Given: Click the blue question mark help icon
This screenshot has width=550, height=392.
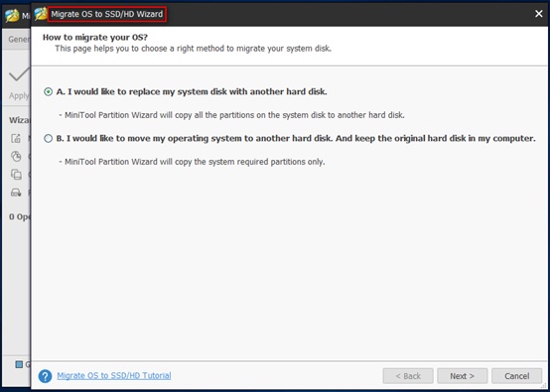Looking at the screenshot, I should [x=46, y=376].
